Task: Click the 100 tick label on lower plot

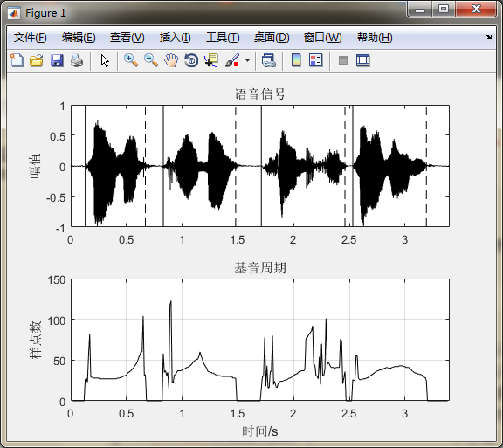Action: [x=57, y=320]
